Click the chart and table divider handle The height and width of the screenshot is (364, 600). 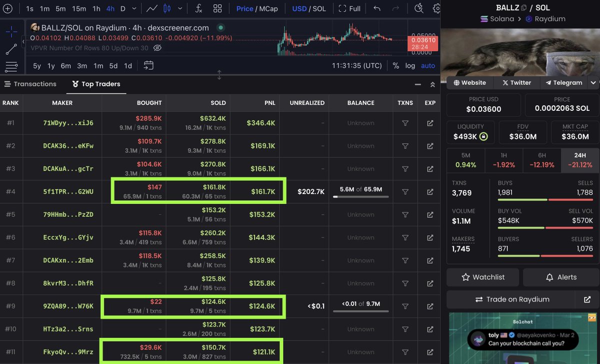click(219, 75)
